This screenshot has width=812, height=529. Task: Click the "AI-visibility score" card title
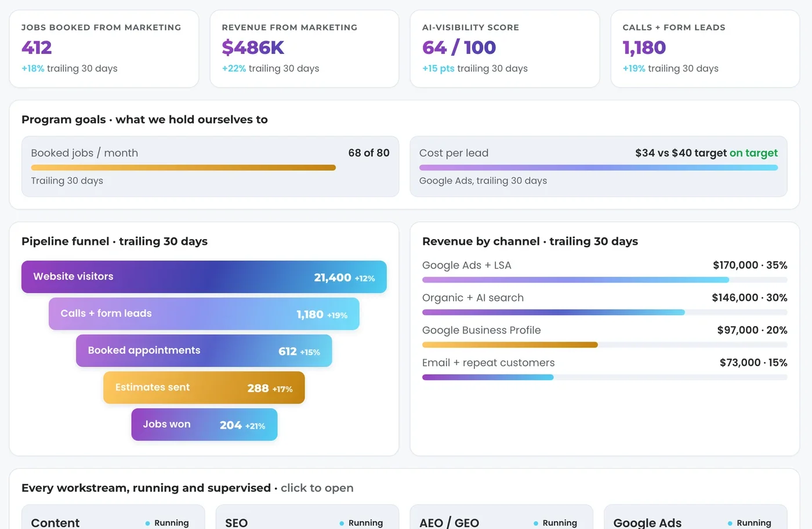point(470,27)
